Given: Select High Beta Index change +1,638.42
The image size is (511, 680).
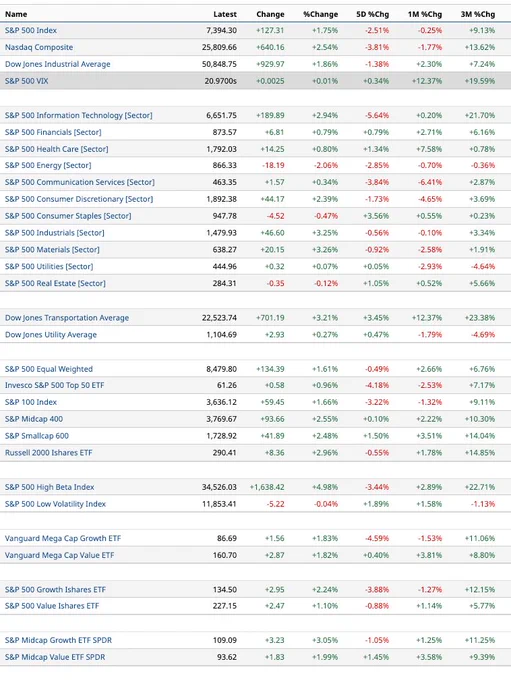Looking at the screenshot, I should point(267,487).
